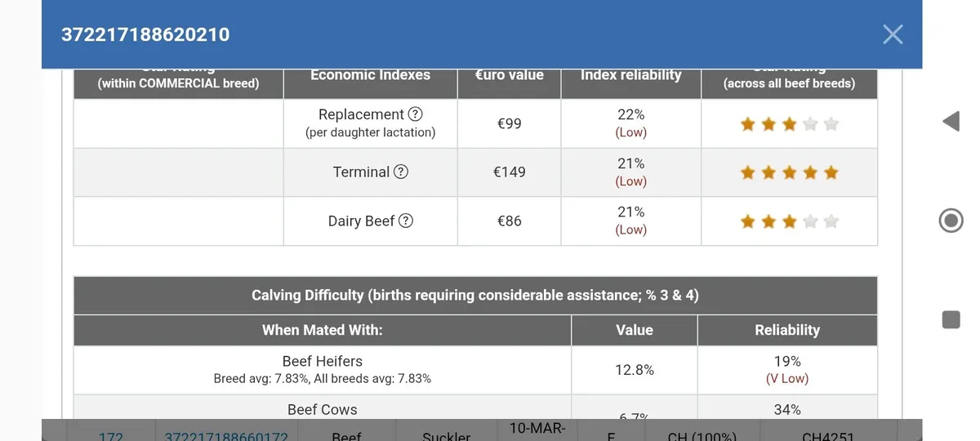Click the Dairy Beef star rating
980x441 pixels.
coord(789,221)
